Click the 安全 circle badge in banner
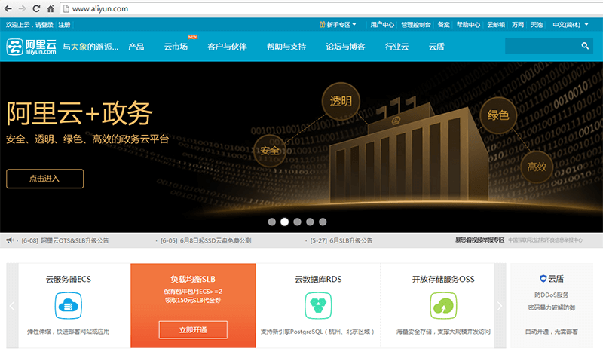Image resolution: width=603 pixels, height=364 pixels. click(x=270, y=151)
